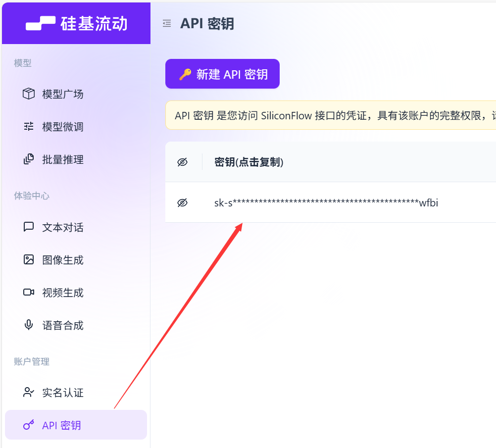Go to 实名认证 under 账户管理
Image resolution: width=496 pixels, height=448 pixels.
[76, 393]
